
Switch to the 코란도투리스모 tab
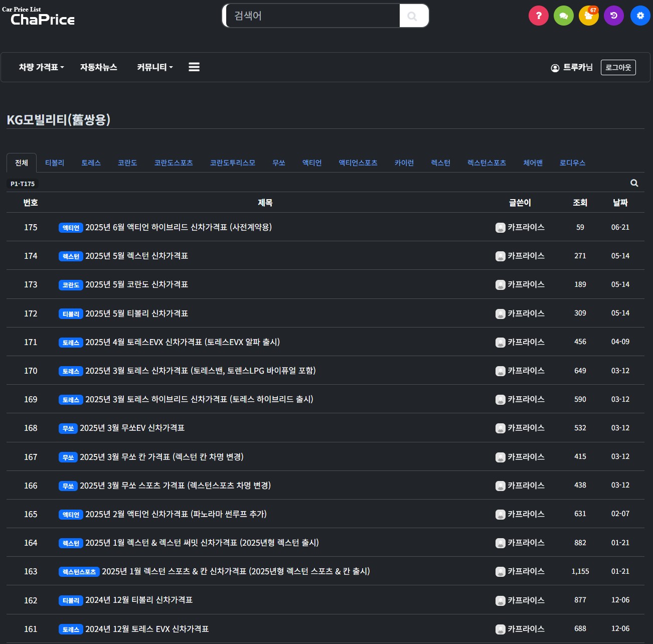(x=233, y=163)
